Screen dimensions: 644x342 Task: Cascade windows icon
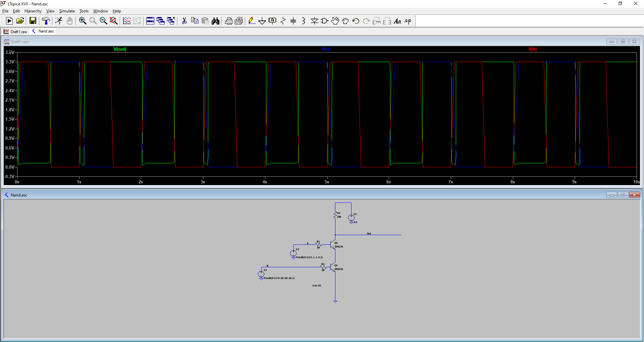[161, 21]
